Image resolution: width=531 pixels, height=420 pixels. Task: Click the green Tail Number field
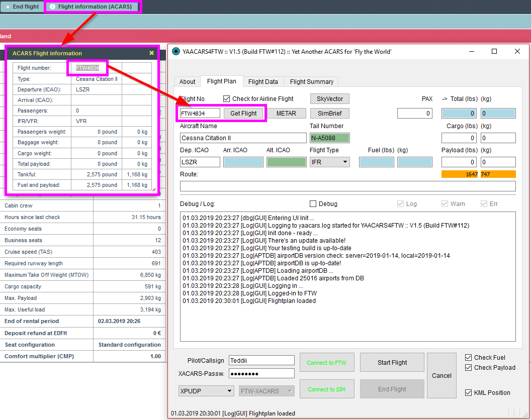[x=330, y=138]
